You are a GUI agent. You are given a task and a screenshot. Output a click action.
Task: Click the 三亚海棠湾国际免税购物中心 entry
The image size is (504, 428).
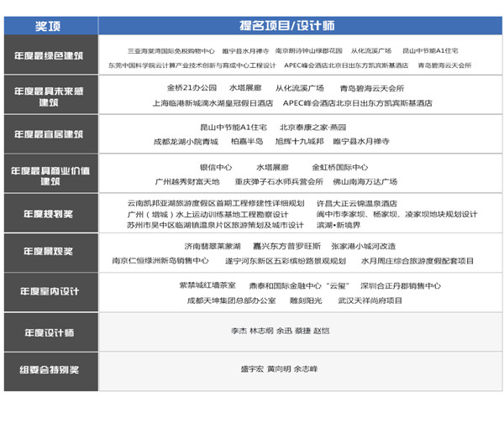(171, 50)
